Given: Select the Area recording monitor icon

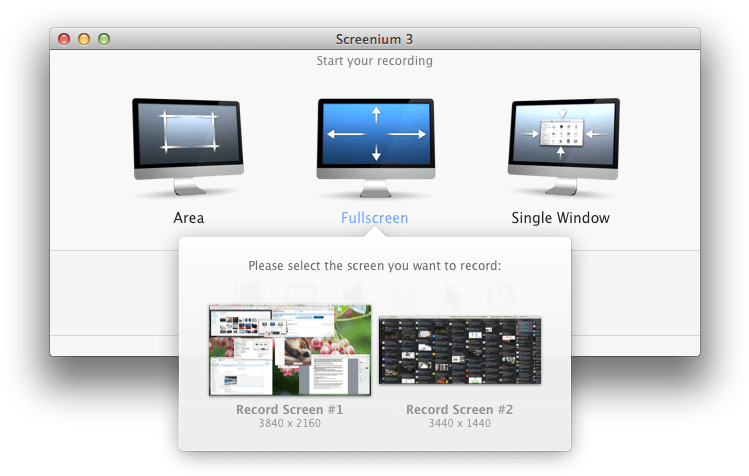Looking at the screenshot, I should coord(188,146).
